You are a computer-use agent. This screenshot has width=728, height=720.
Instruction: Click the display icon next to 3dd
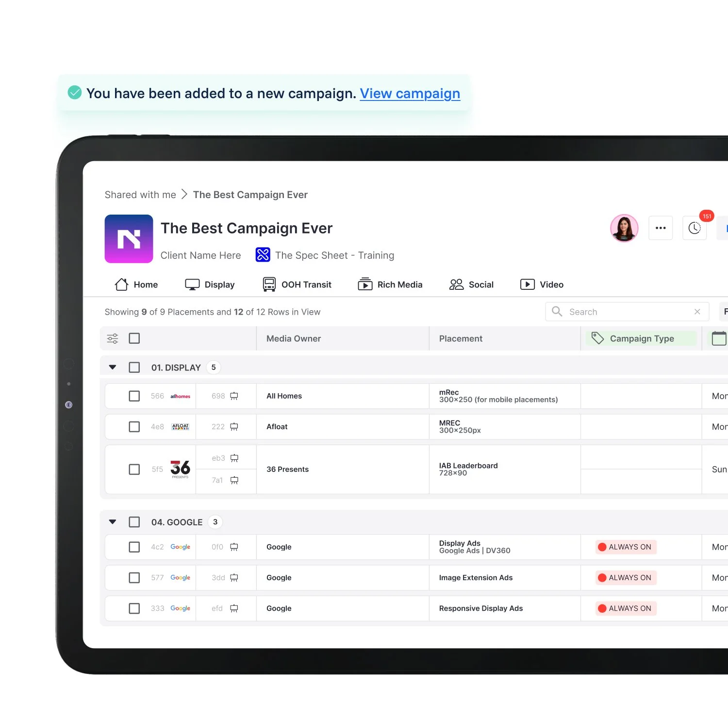pyautogui.click(x=234, y=578)
